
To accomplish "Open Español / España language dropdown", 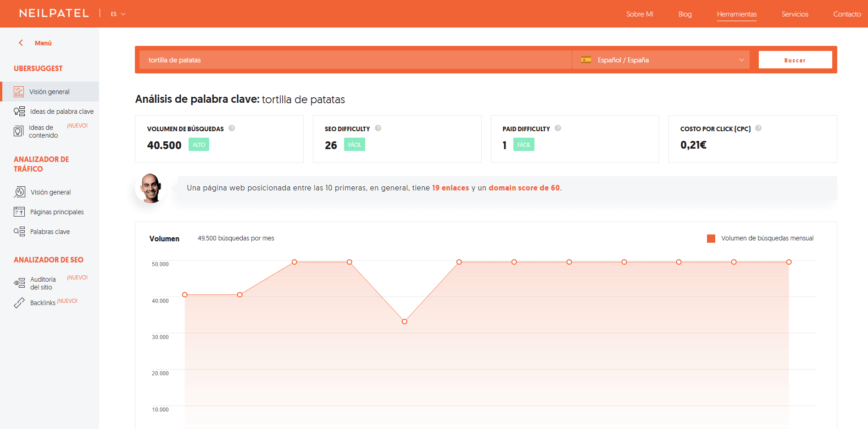I will (x=661, y=60).
